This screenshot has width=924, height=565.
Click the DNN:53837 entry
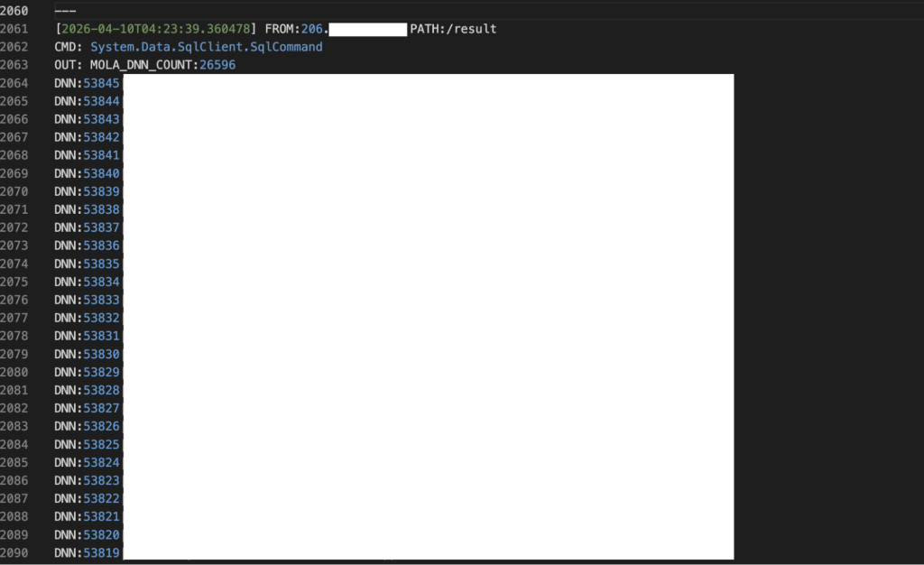(87, 227)
